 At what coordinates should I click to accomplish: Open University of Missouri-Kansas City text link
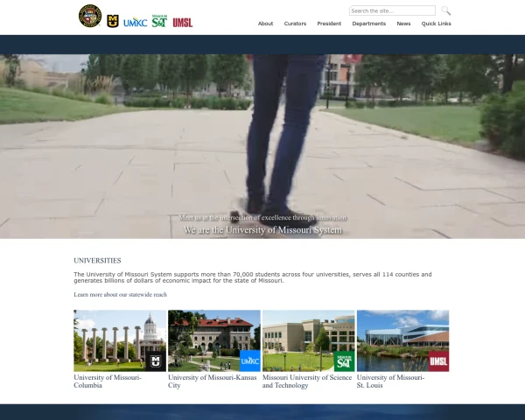pos(213,381)
